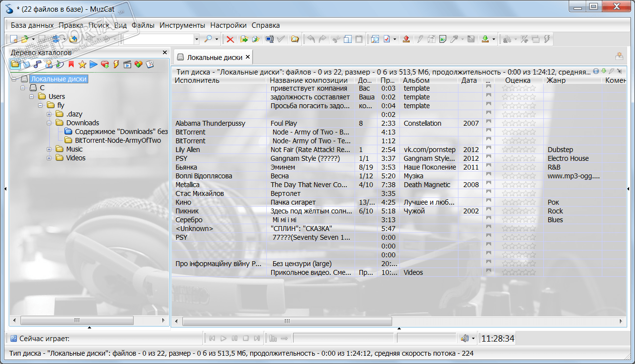The image size is (635, 364).
Task: Expand the Music folder in tree
Action: (49, 150)
